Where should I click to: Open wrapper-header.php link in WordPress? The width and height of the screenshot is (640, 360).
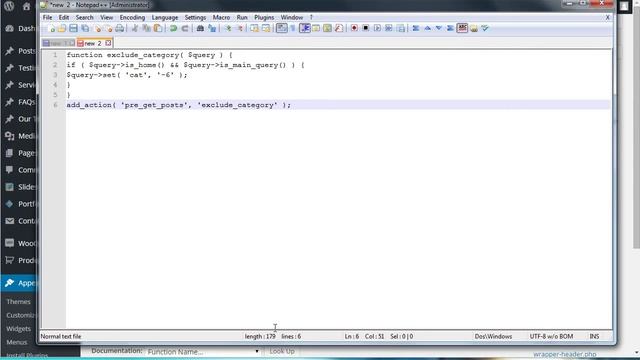pyautogui.click(x=564, y=354)
